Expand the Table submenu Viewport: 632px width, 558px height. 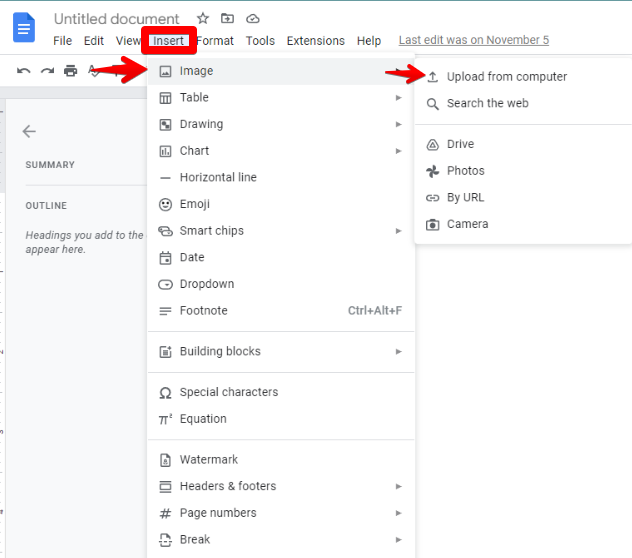pyautogui.click(x=280, y=98)
